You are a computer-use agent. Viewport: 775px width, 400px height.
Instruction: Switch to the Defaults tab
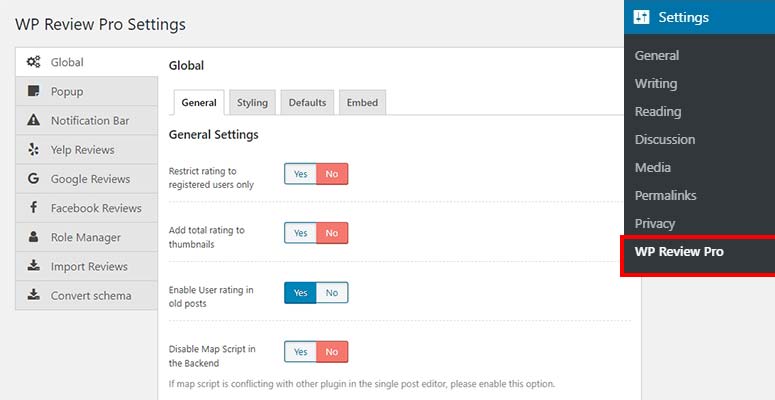[307, 102]
